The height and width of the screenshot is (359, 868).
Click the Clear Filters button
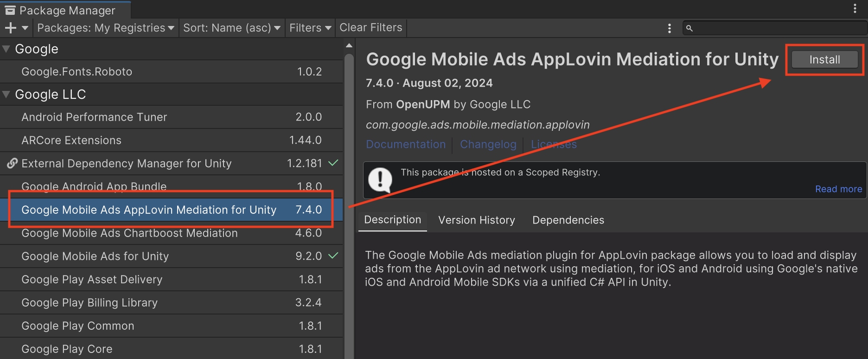click(370, 28)
